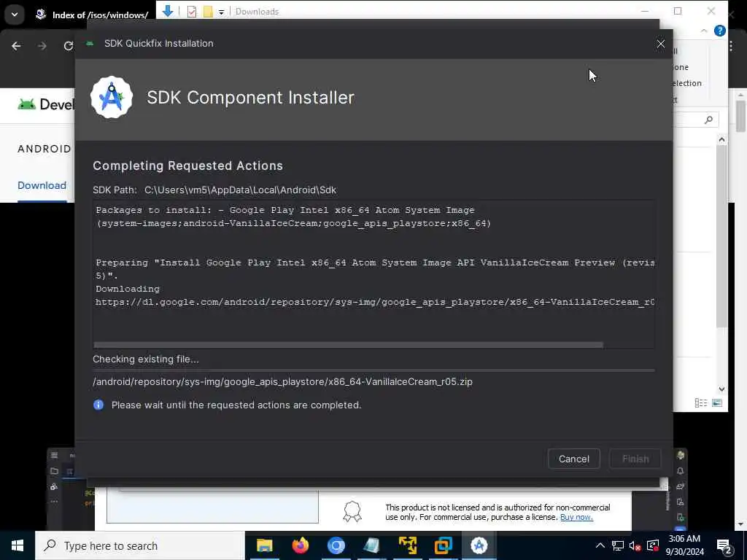Click the Downloads window blue arrow icon

click(168, 11)
